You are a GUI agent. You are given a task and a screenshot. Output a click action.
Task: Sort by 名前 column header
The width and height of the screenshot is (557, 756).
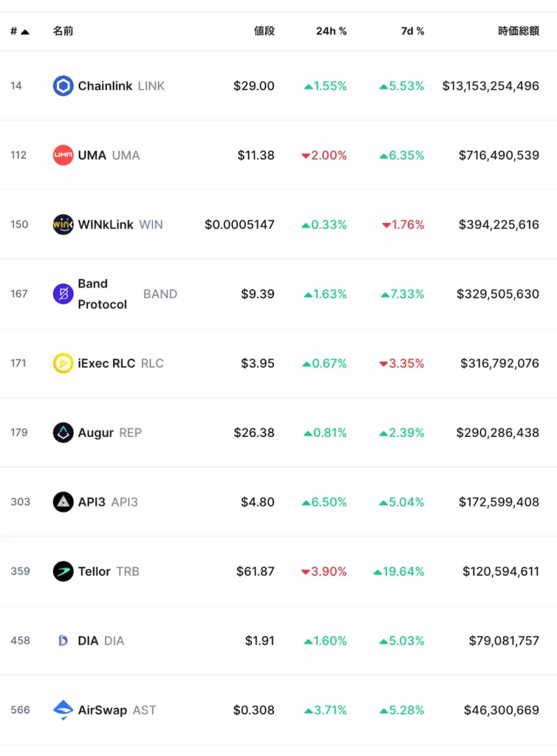coord(63,32)
